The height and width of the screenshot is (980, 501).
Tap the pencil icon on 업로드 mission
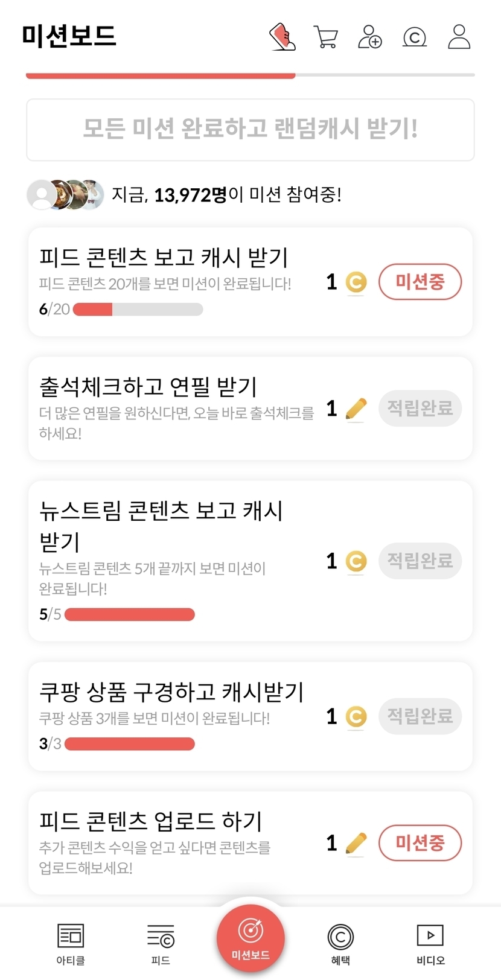(x=356, y=843)
